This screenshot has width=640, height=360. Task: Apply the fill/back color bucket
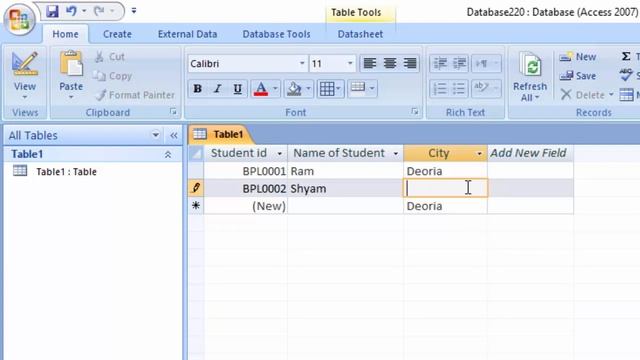pyautogui.click(x=294, y=89)
